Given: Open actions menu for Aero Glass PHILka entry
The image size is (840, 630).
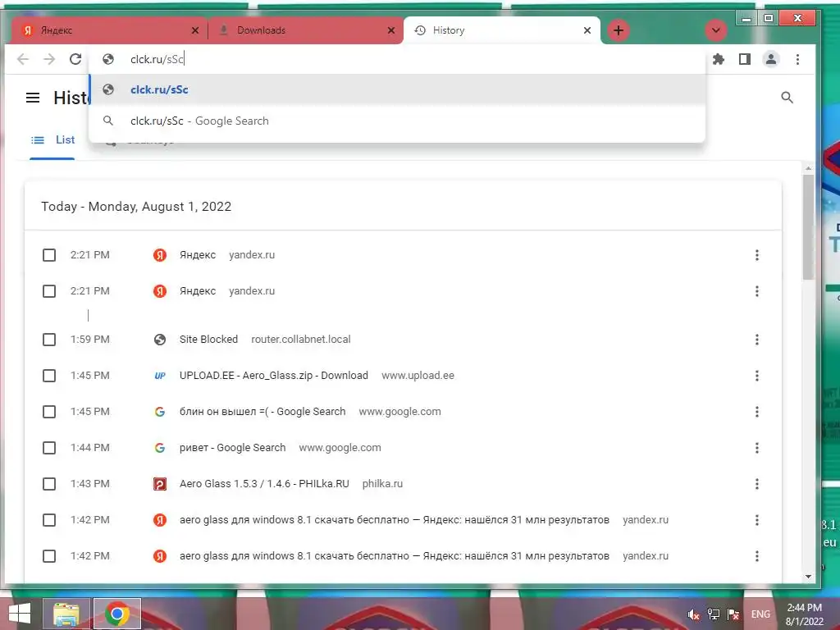Looking at the screenshot, I should [757, 484].
